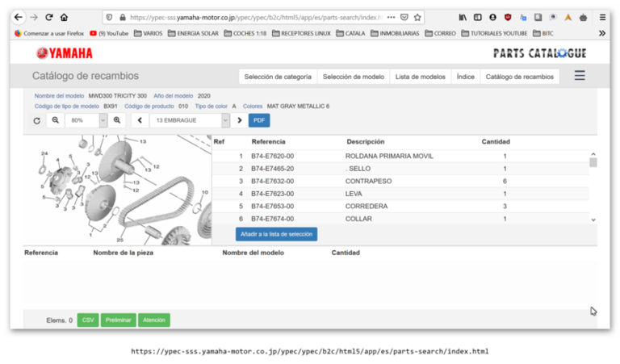Go to previous diagram section arrow
Screen dimensions: 620x364
[140, 120]
